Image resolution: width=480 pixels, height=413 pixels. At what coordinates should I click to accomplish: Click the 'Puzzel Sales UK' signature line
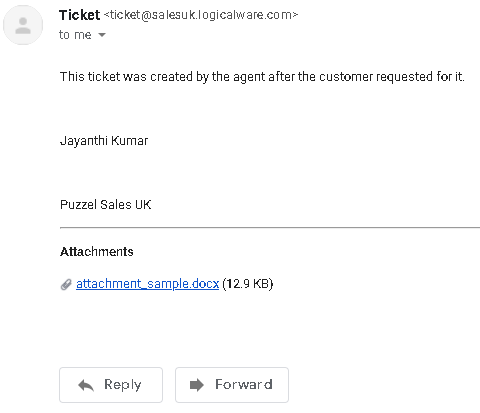[106, 204]
